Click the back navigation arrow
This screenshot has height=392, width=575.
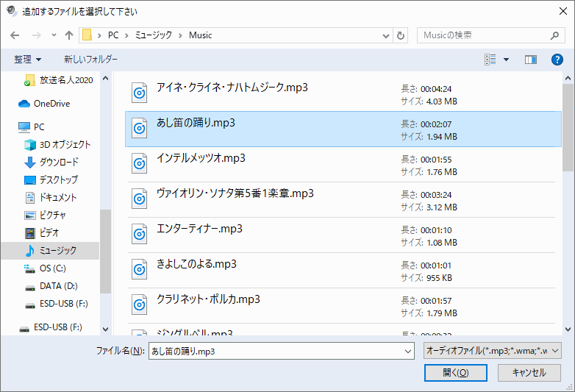pos(15,35)
